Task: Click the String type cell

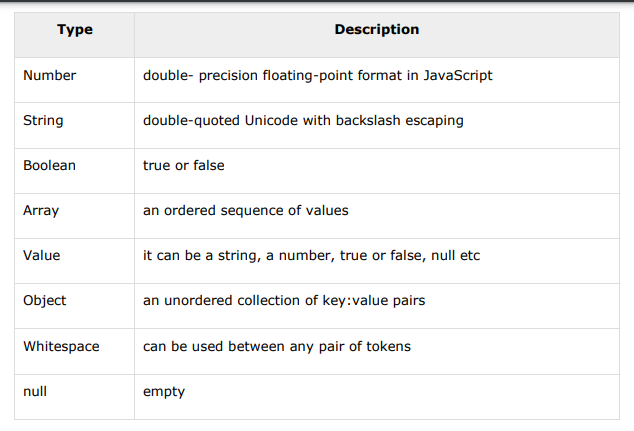Action: click(x=43, y=120)
